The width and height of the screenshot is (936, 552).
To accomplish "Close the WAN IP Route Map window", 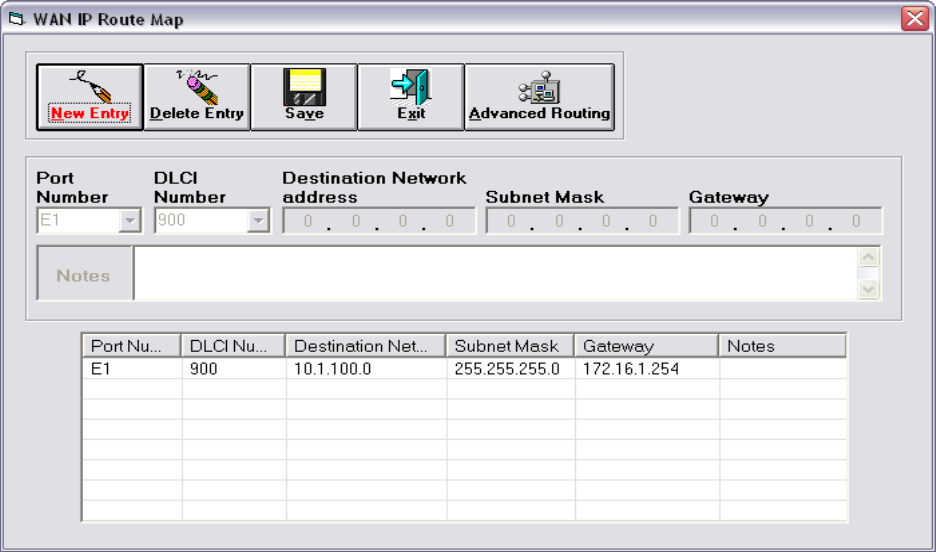I will coord(914,19).
